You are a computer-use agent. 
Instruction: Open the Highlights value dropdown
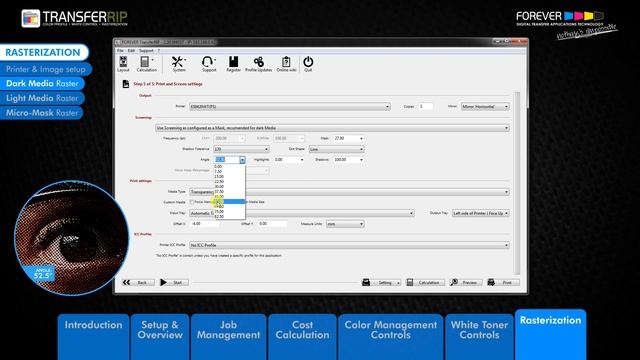pyautogui.click(x=302, y=160)
